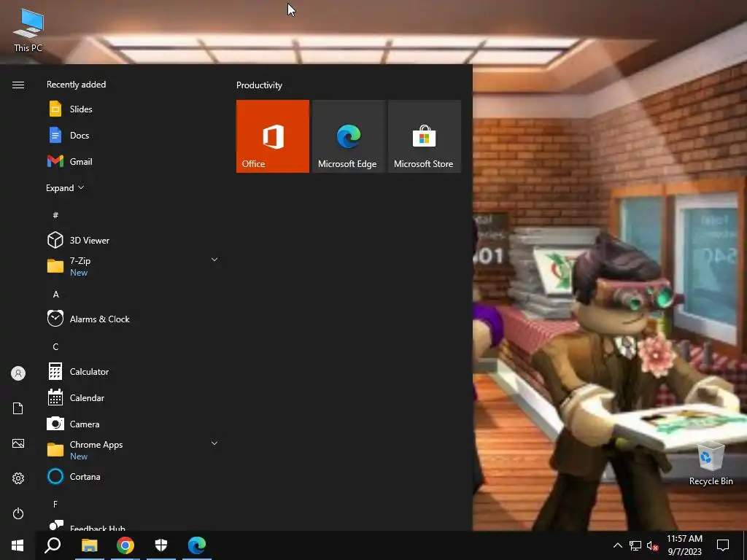Open taskbar Search magnifier
Viewport: 747px width, 560px height.
coord(53,545)
